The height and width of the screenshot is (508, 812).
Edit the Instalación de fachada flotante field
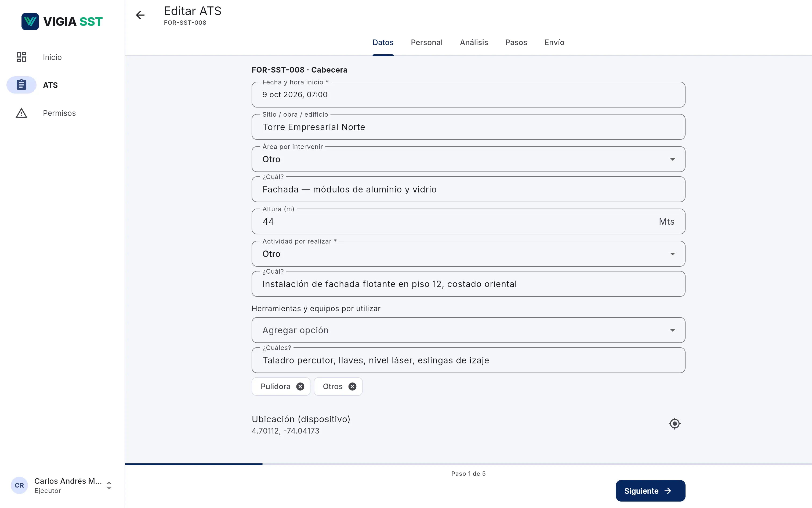468,284
